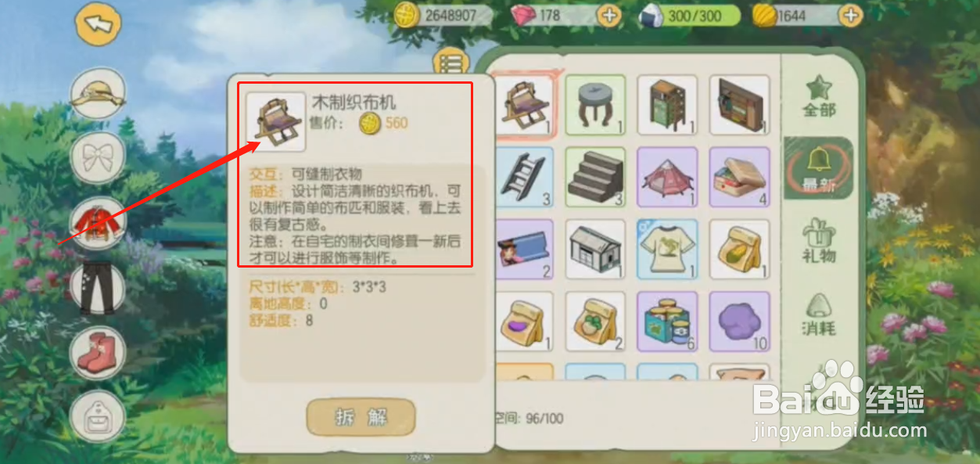Viewport: 980px width, 464px height.
Task: Click the stamina 300/300 energy bar
Action: (690, 16)
